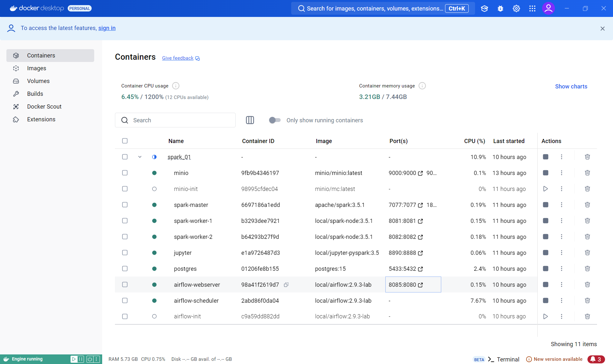
Task: Open more actions for minio
Action: click(x=562, y=173)
